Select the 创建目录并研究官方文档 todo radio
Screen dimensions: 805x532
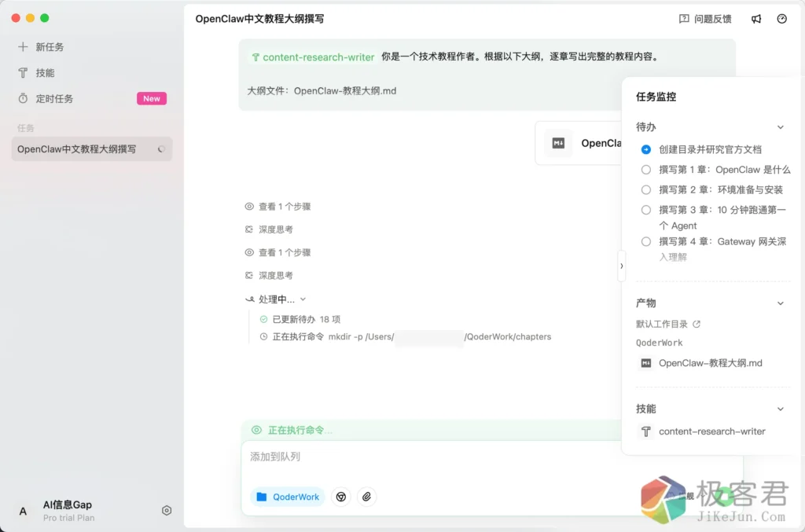pos(646,149)
